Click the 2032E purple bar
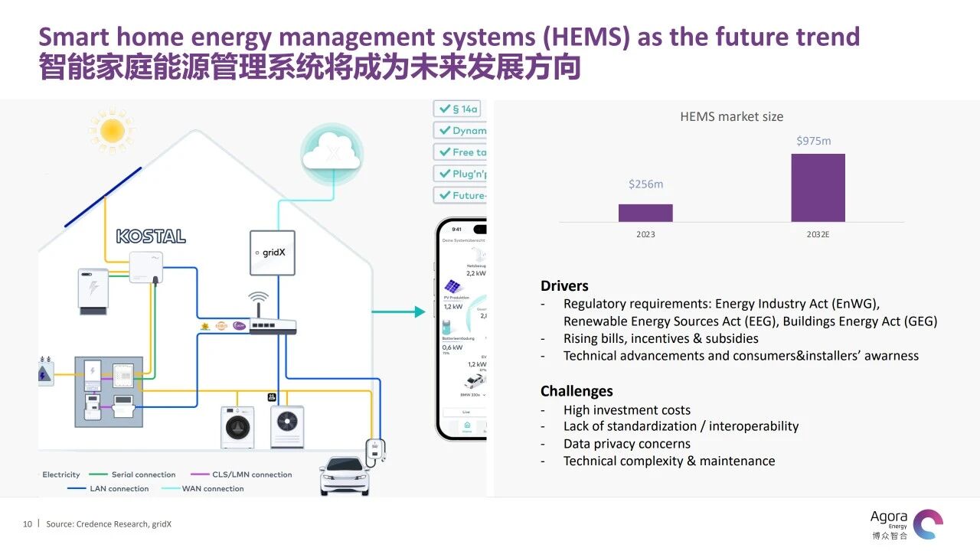Image resolution: width=980 pixels, height=551 pixels. click(x=818, y=187)
